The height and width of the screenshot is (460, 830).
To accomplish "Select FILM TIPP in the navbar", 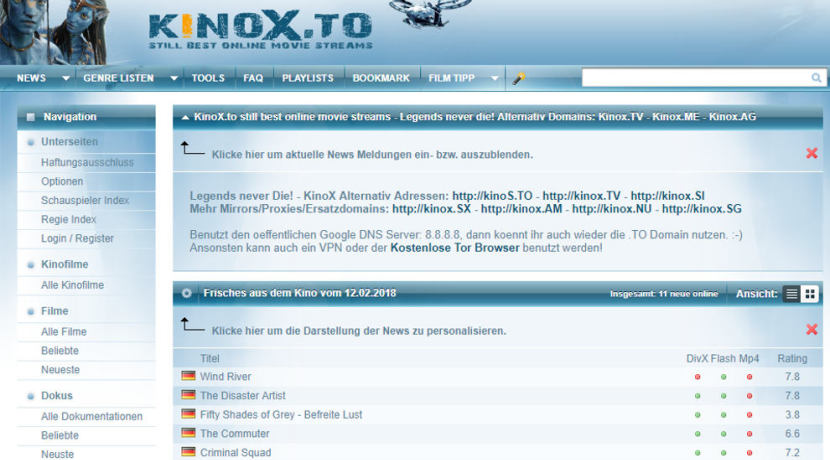I will [452, 78].
